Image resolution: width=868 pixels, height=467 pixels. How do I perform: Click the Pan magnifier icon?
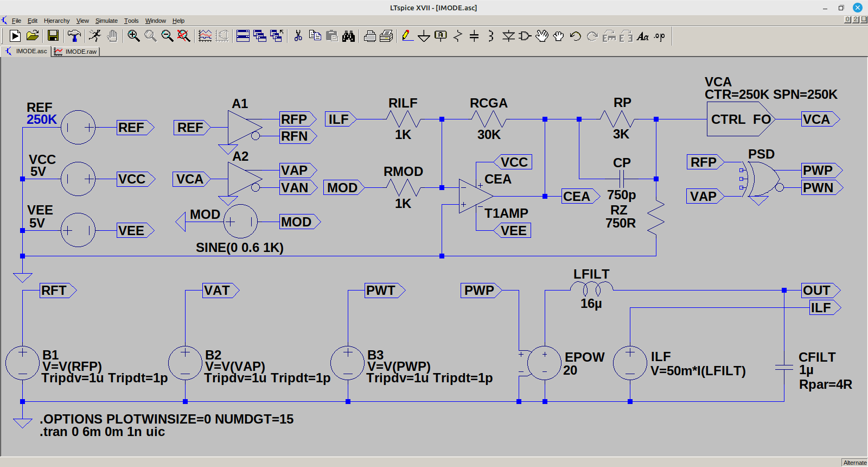coord(150,36)
